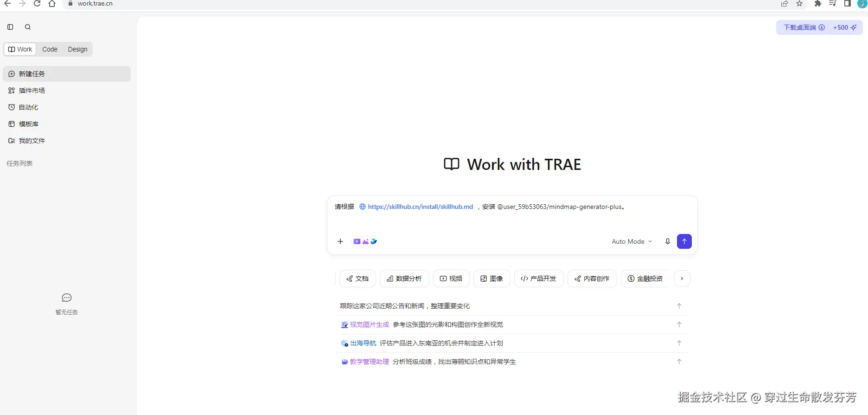868x415 pixels.
Task: Select the 金融投资 category chip
Action: pyautogui.click(x=645, y=279)
